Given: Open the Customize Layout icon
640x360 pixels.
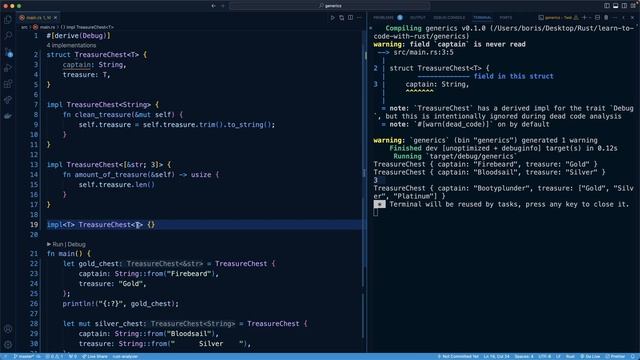Looking at the screenshot, I should click(633, 6).
